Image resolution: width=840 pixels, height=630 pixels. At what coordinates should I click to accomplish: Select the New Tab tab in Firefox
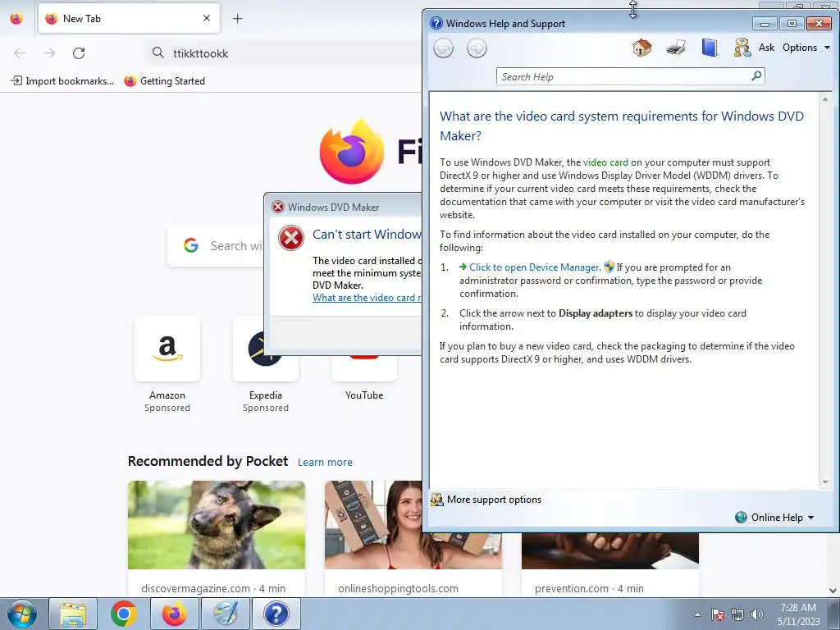click(x=129, y=19)
